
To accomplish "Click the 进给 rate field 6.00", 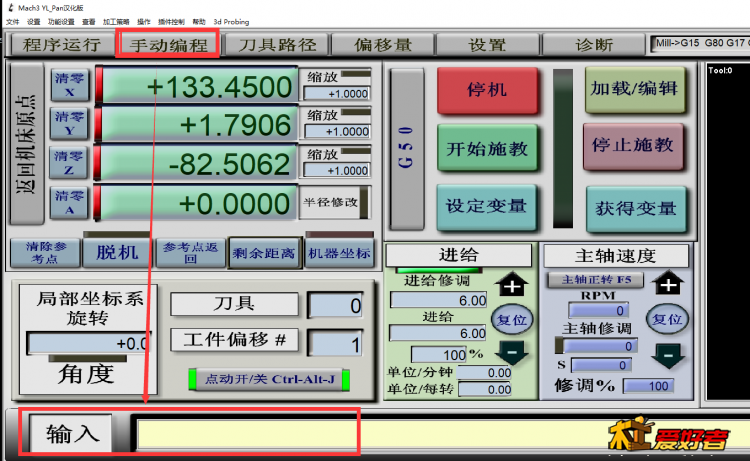I will coord(438,333).
